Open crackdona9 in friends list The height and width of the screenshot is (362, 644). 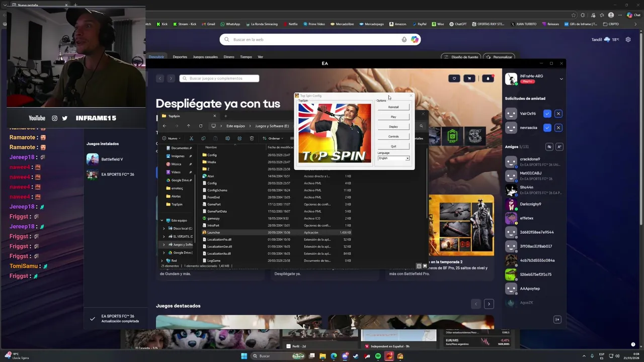tap(534, 161)
